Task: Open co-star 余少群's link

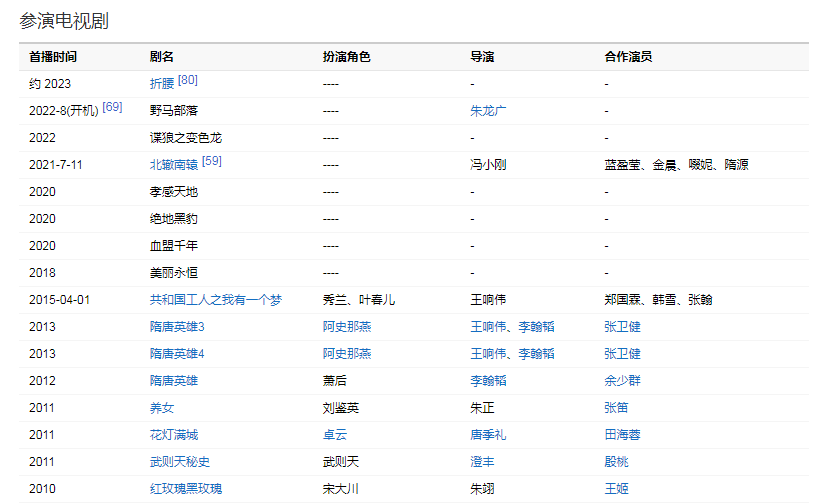Action: [622, 381]
